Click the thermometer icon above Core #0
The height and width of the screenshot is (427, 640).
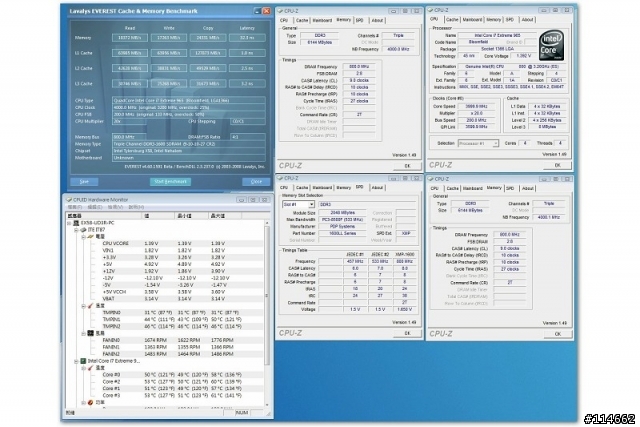(91, 368)
